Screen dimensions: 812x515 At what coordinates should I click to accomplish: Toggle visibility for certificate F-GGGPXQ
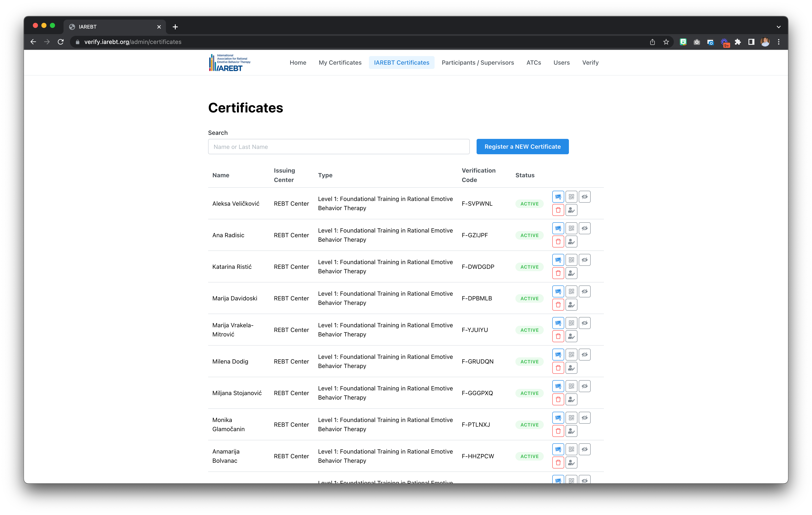pos(585,386)
